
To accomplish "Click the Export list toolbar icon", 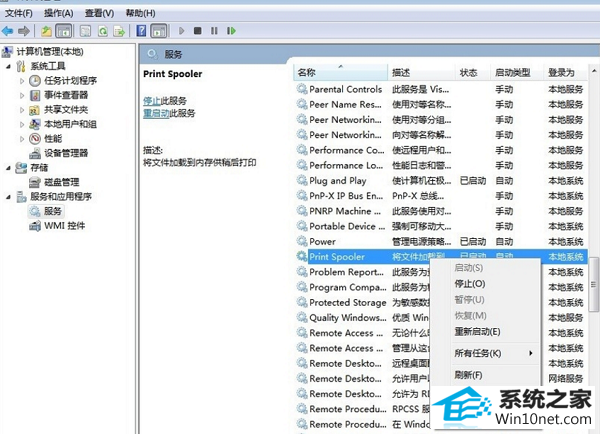I will [x=119, y=31].
